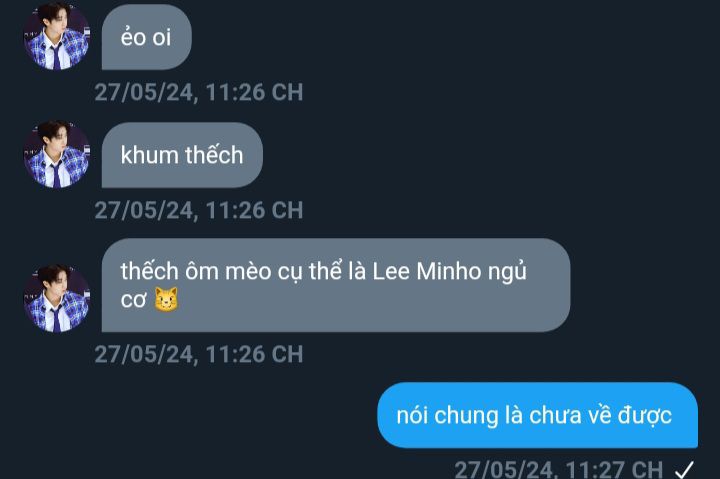Click the timestamp under the cat emoji message

tap(199, 355)
